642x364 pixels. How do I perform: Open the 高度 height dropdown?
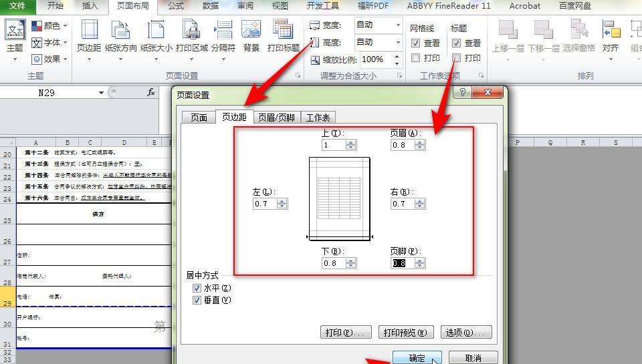click(397, 42)
